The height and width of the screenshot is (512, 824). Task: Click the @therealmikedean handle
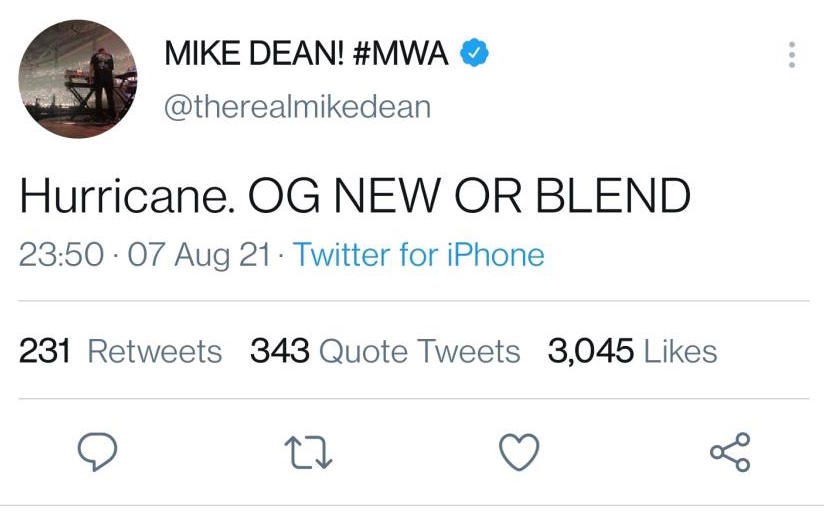(x=297, y=106)
